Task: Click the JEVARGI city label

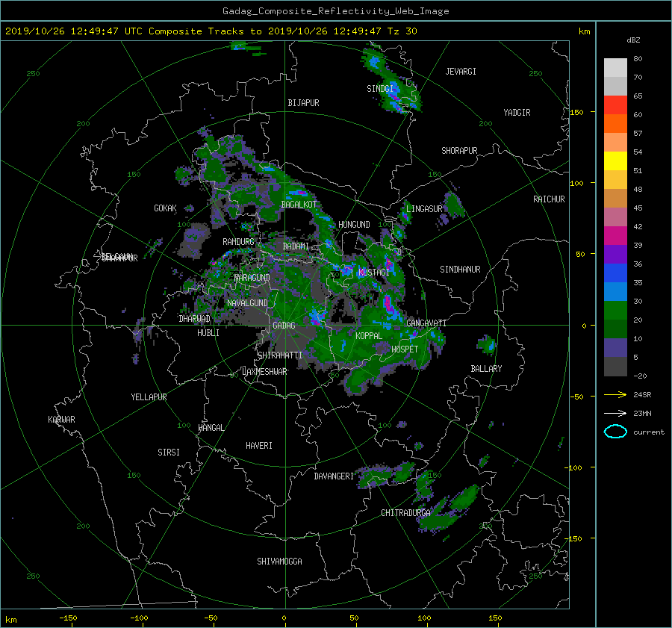Action: (461, 72)
